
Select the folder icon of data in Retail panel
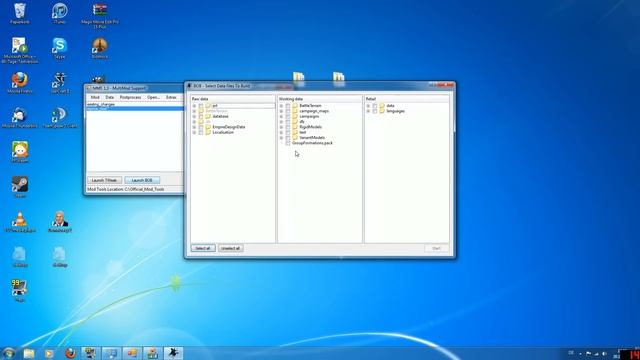pyautogui.click(x=382, y=106)
